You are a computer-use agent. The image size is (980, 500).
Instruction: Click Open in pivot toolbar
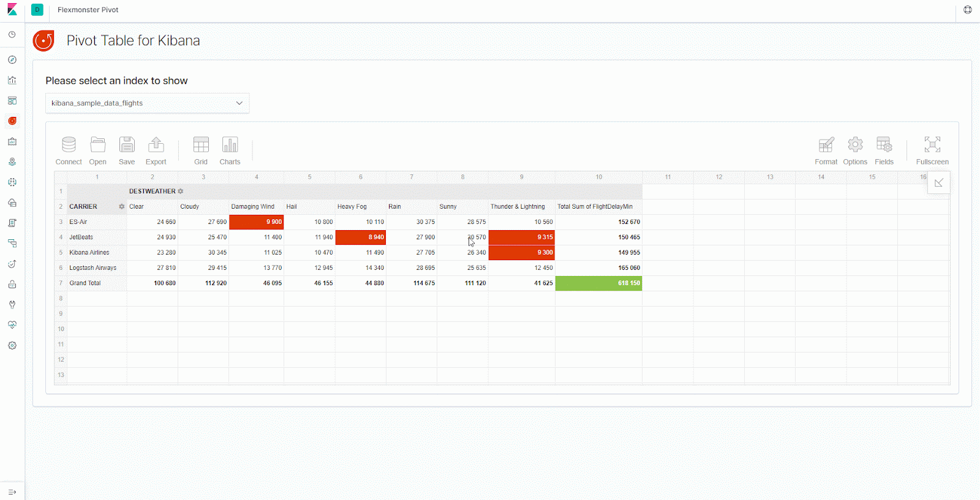[98, 151]
